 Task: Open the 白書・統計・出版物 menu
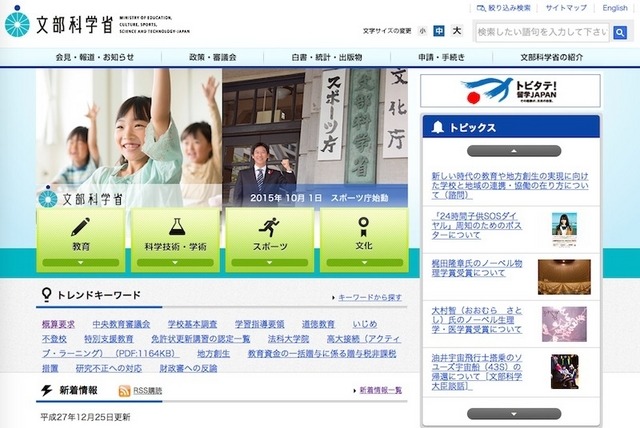click(x=327, y=58)
